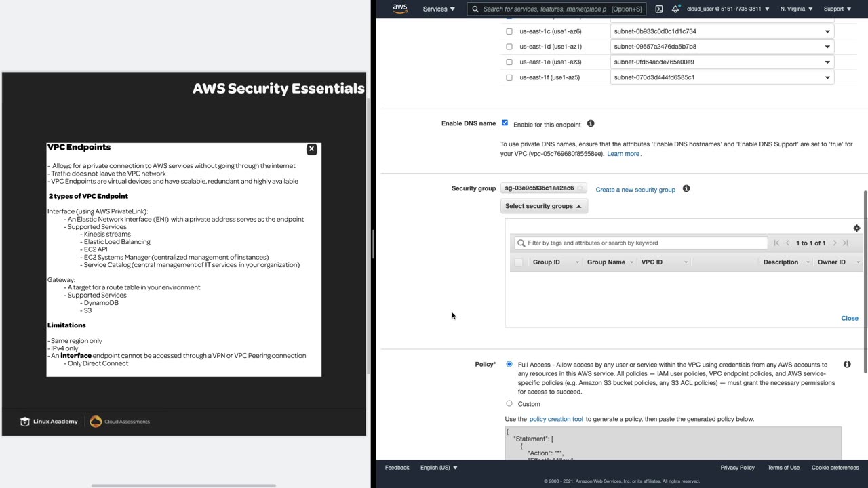
Task: Collapse the Select security groups dropdown
Action: [544, 206]
